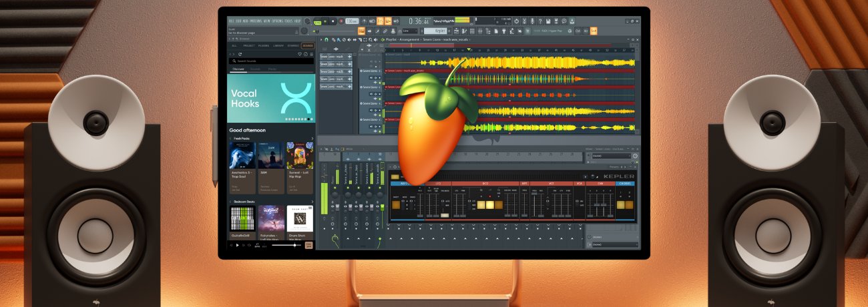Switch browser to the STARRED tab
Image resolution: width=868 pixels, height=307 pixels.
tap(293, 45)
